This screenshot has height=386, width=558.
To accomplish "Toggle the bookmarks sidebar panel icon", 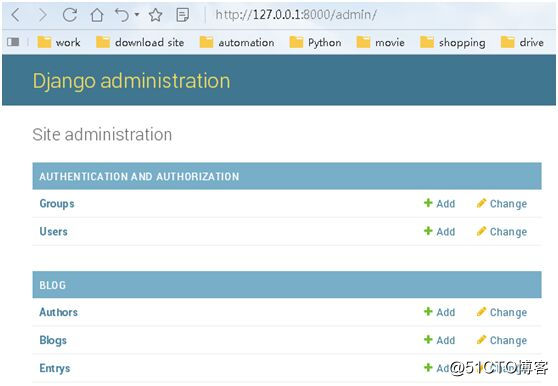I will [13, 42].
